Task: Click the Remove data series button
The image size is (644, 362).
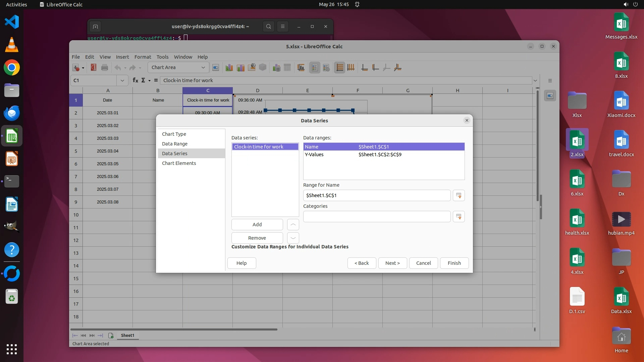Action: pos(257,238)
